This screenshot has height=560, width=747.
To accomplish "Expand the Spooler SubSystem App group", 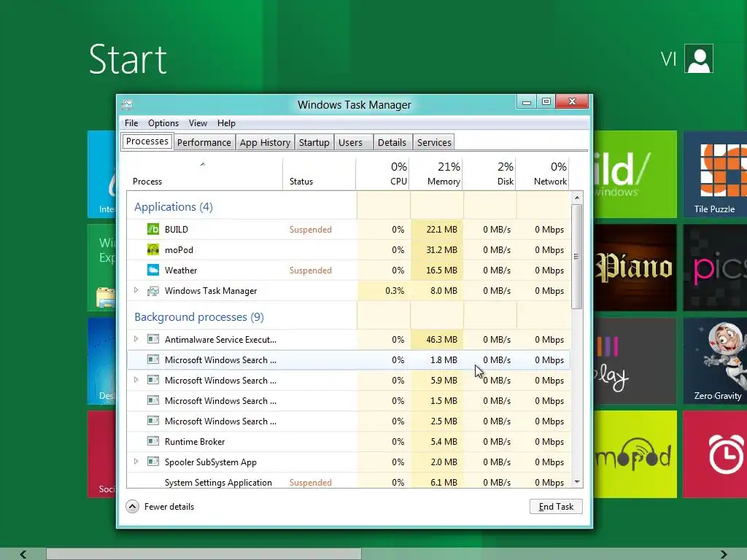I will coord(136,462).
